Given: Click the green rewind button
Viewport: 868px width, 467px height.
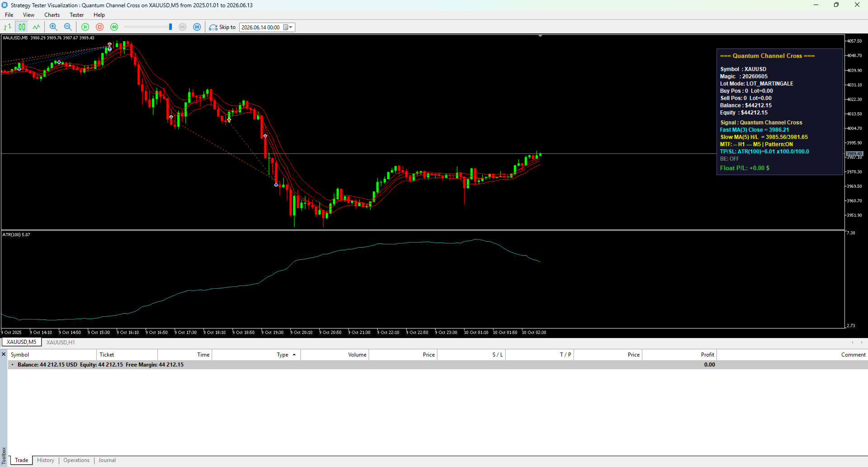Looking at the screenshot, I should 114,27.
